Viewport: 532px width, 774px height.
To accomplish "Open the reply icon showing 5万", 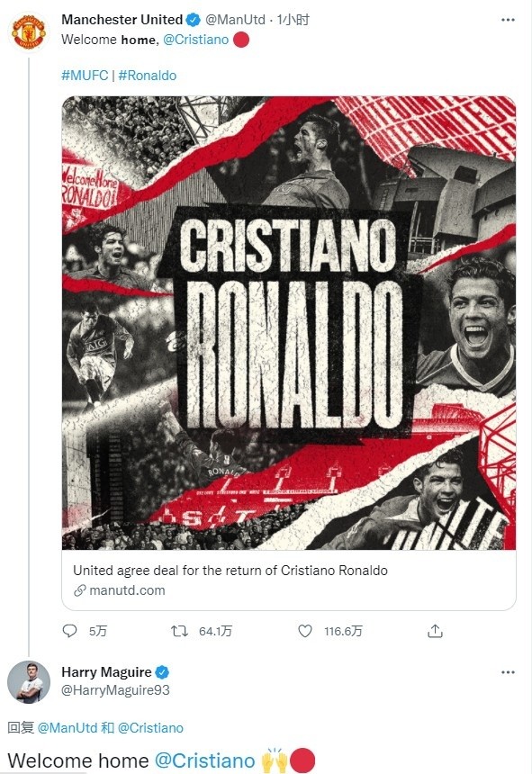I will pos(70,631).
